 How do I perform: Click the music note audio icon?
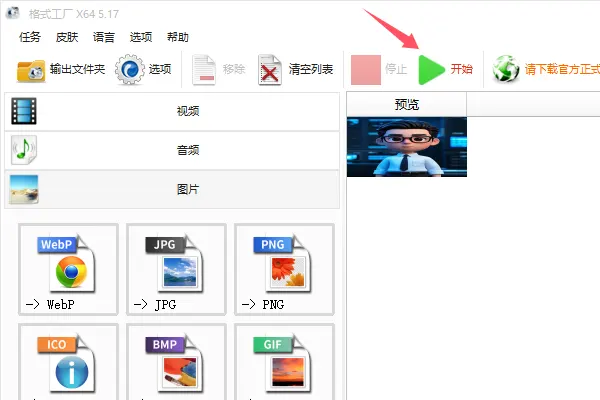tap(24, 150)
